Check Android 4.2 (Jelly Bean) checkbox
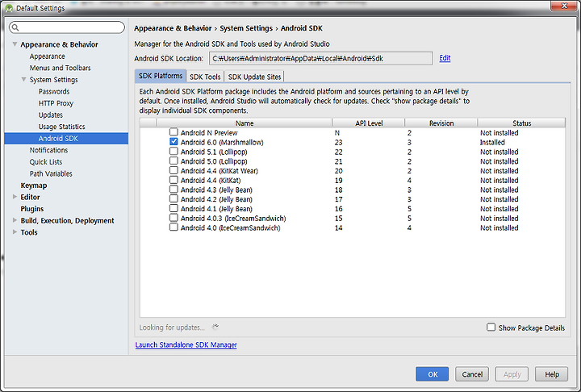Screen dimensions: 581x392 (x=173, y=198)
